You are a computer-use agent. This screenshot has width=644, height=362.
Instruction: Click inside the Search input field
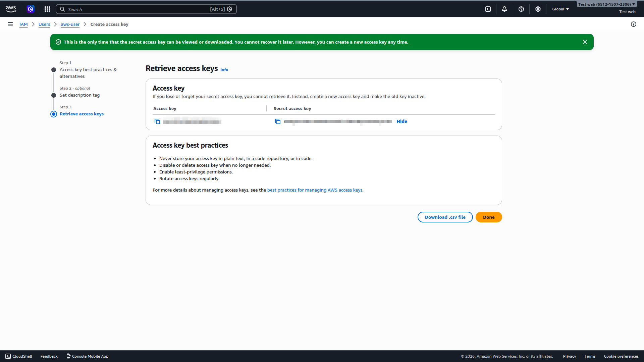pyautogui.click(x=146, y=9)
